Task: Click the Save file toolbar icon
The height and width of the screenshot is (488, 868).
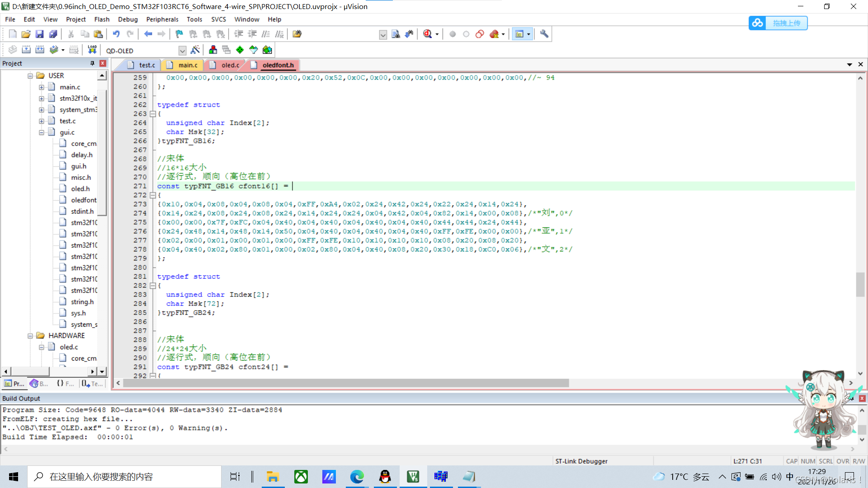Action: coord(39,34)
